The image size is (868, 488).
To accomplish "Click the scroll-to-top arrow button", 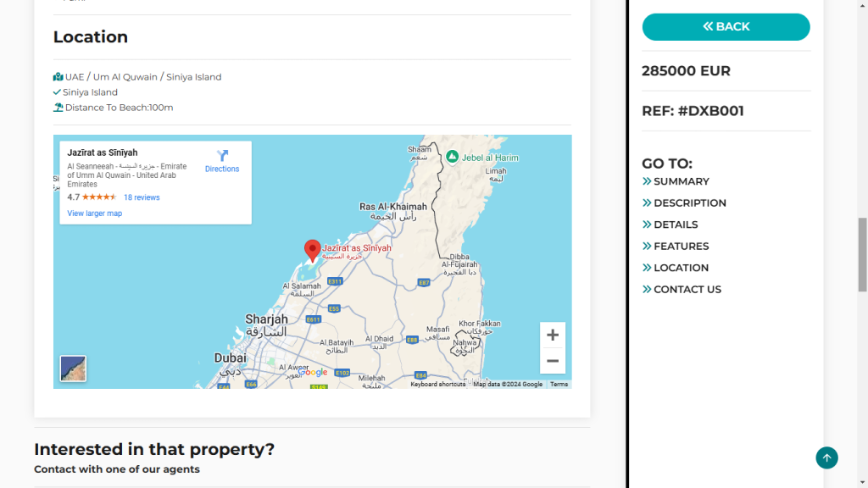I will click(x=826, y=457).
